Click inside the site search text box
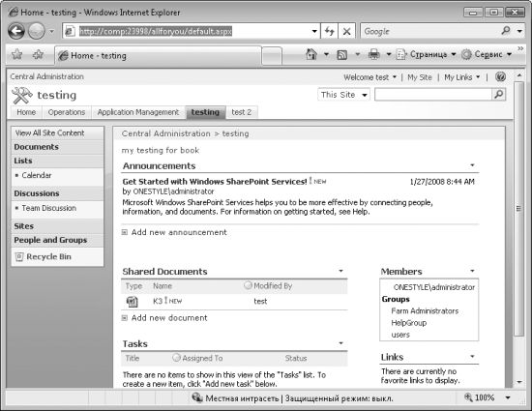The image size is (532, 411). (x=433, y=95)
